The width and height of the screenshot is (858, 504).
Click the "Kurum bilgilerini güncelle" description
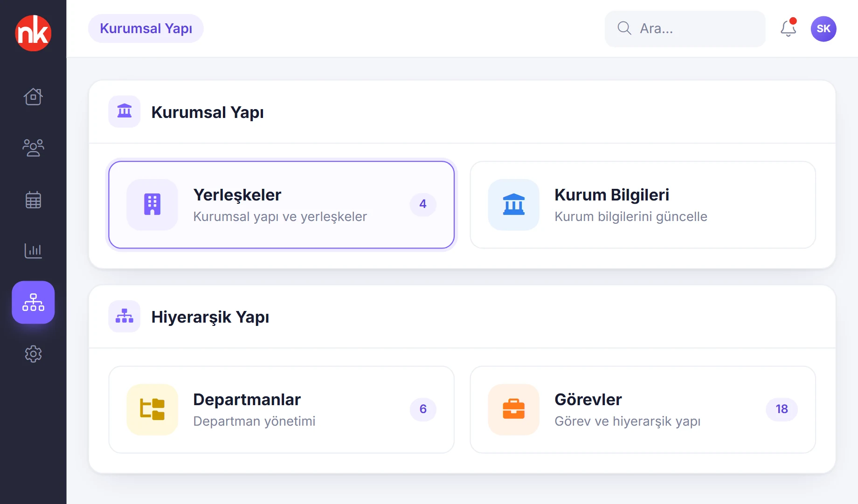point(631,217)
